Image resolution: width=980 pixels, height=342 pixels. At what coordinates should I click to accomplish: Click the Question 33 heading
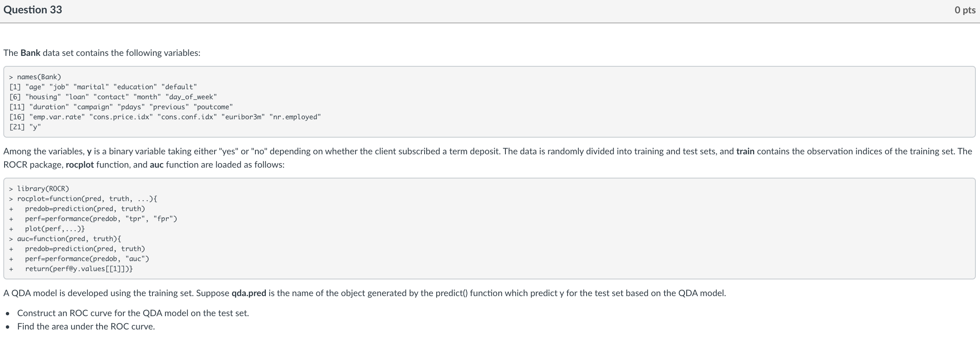point(32,10)
